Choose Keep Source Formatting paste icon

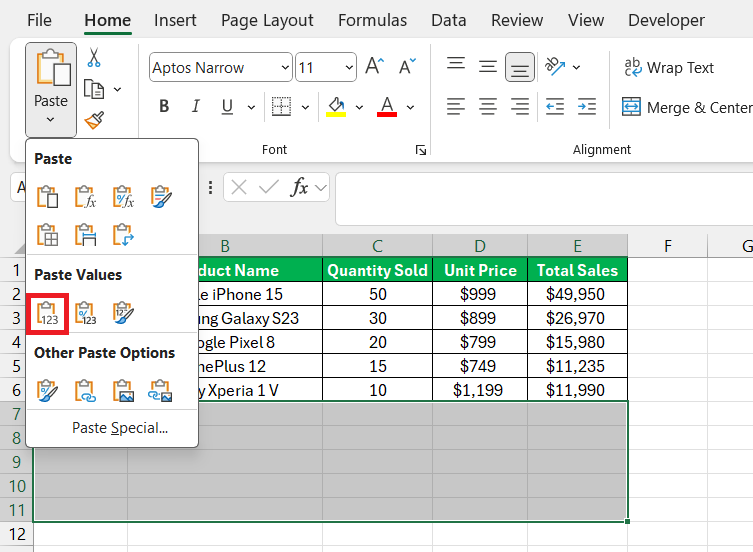click(x=161, y=197)
